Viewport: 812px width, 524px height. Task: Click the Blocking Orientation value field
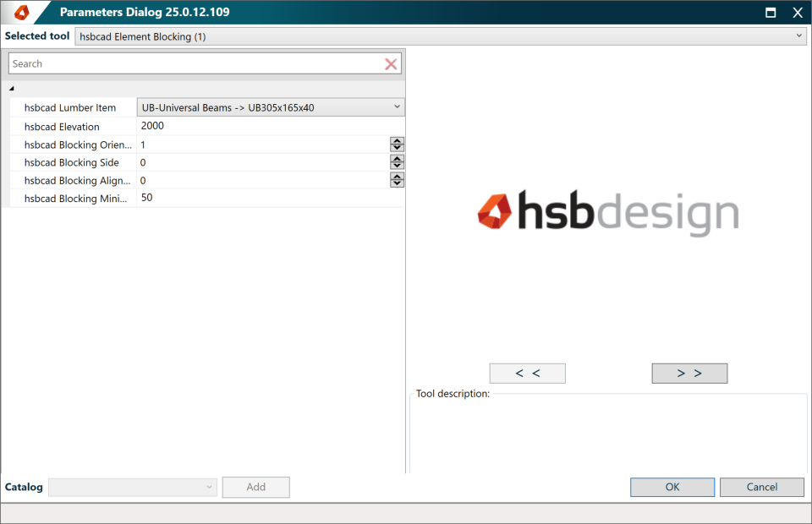click(263, 145)
